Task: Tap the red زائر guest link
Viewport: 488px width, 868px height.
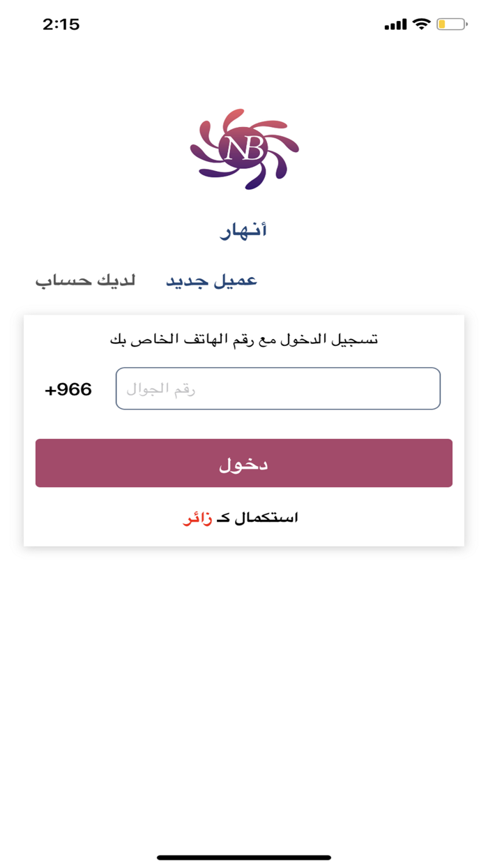Action: pos(197,518)
